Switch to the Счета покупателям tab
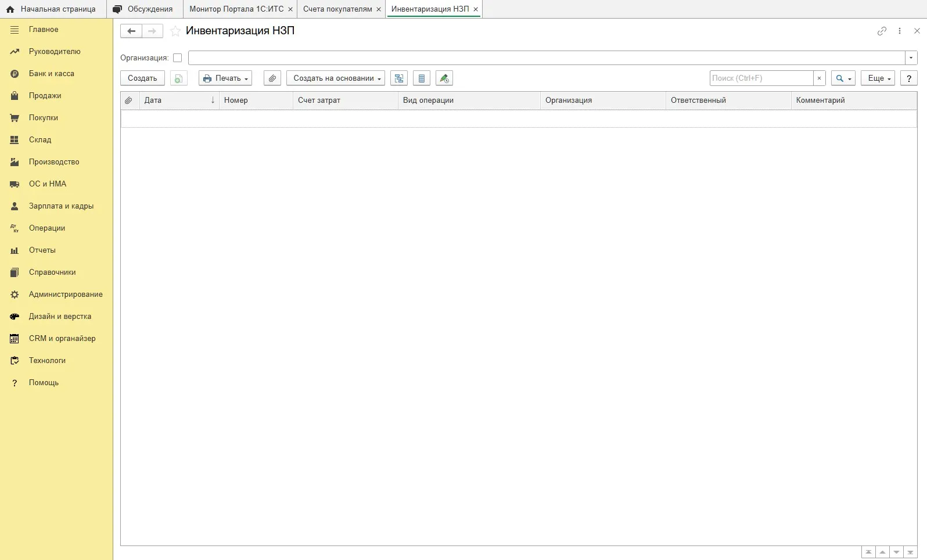The image size is (927, 560). tap(337, 9)
